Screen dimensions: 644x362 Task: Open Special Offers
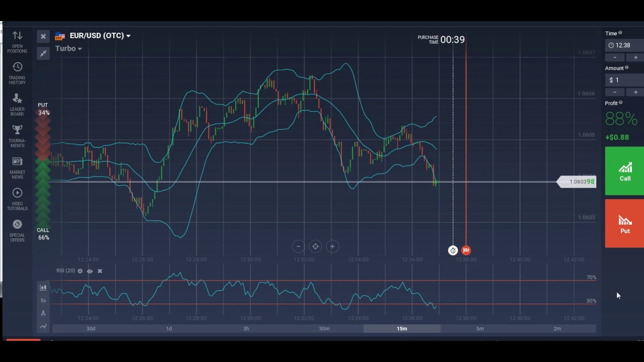coord(17,231)
